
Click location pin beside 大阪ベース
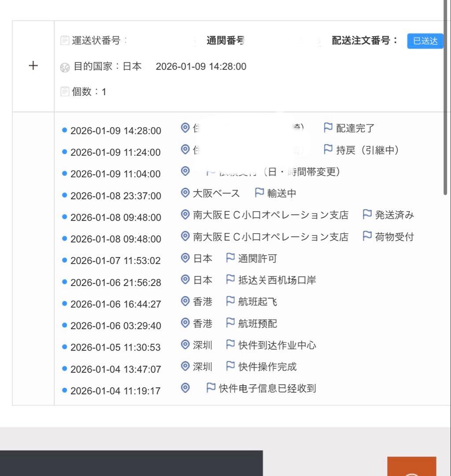tap(185, 193)
